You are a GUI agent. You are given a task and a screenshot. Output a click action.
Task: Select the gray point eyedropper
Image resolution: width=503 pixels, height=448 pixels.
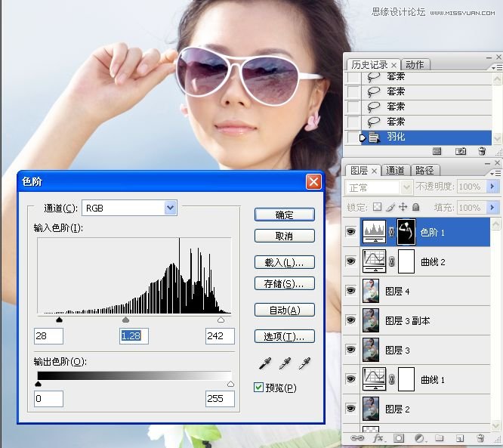(285, 364)
